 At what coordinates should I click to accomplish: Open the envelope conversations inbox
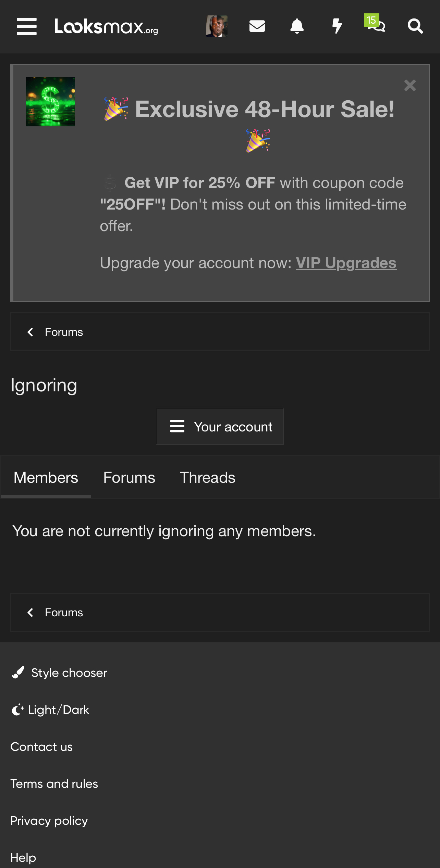[x=257, y=26]
